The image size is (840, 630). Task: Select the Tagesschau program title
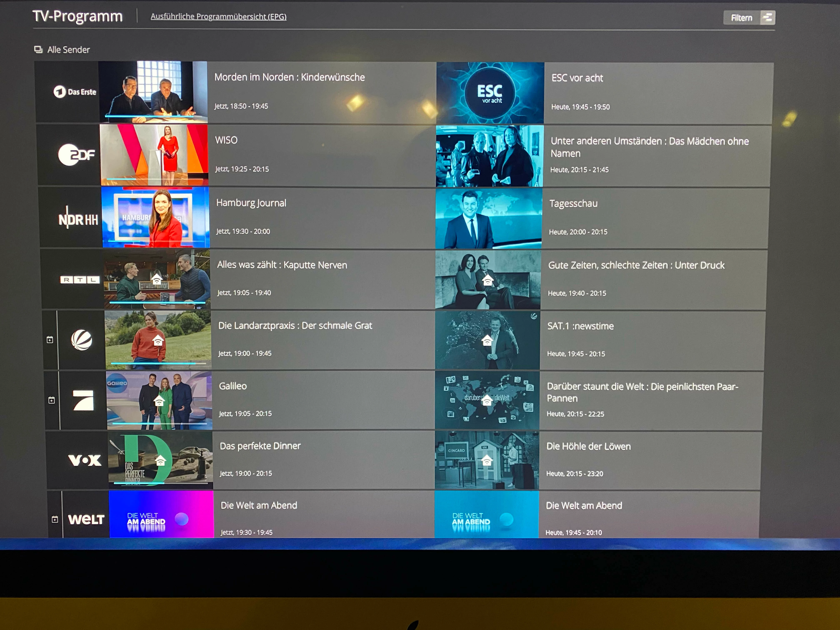[x=573, y=204]
